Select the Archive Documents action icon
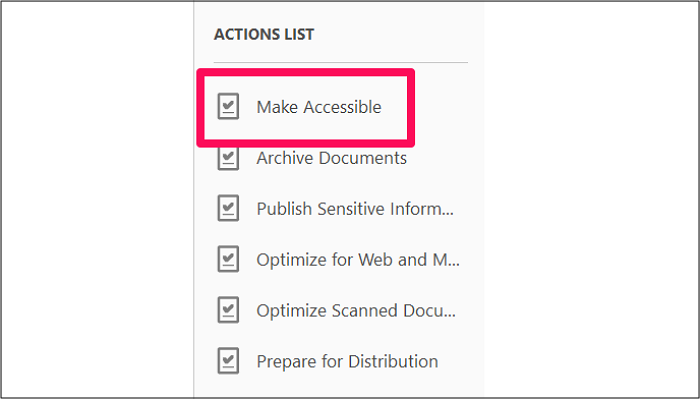This screenshot has height=399, width=700. pos(228,158)
